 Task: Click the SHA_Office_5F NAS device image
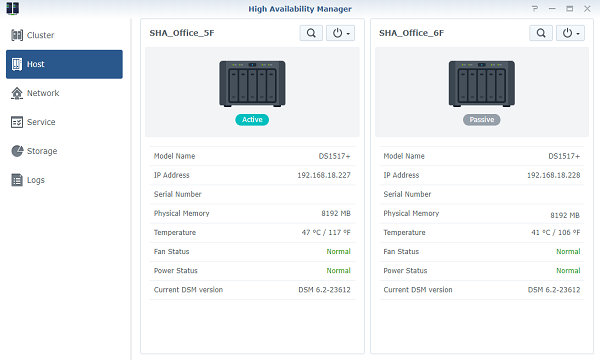(252, 84)
